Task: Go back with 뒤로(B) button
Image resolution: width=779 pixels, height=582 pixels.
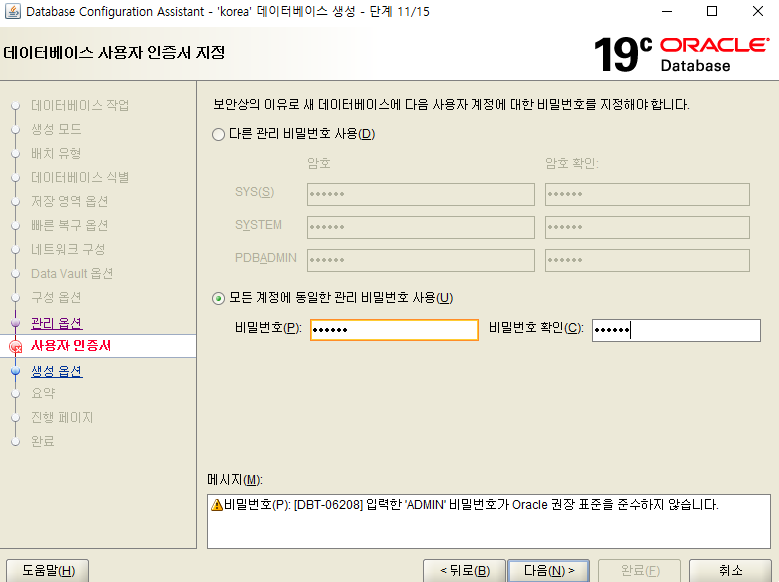Action: [465, 571]
